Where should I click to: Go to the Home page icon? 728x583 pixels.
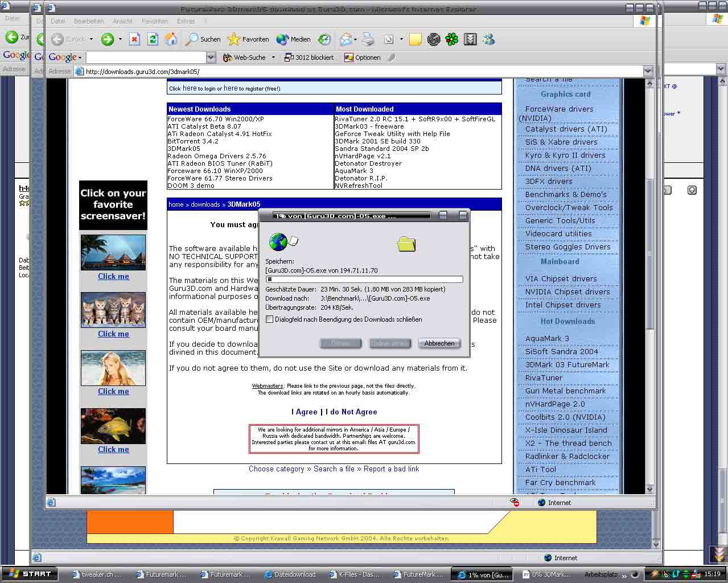[x=171, y=39]
